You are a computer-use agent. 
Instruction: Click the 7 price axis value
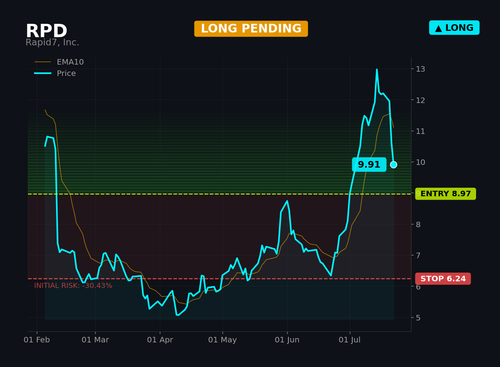[418, 256]
